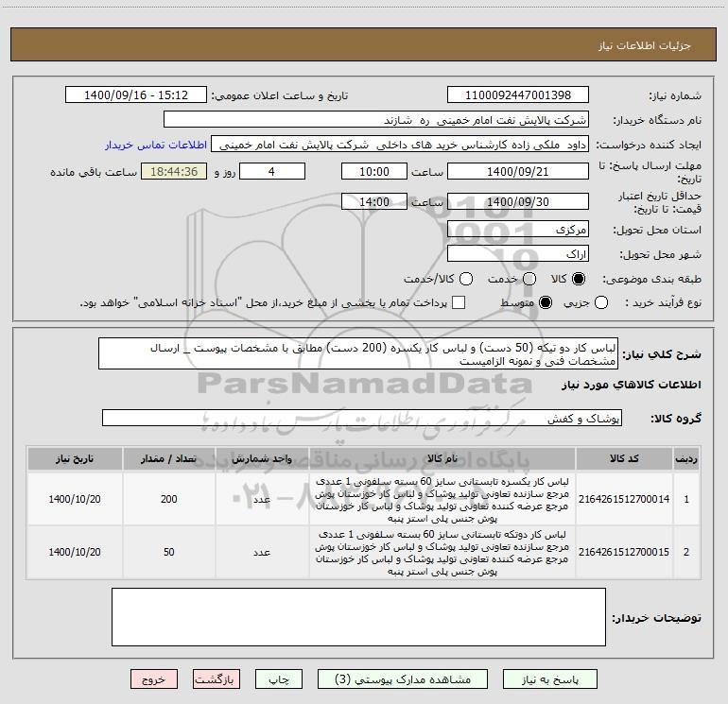The width and height of the screenshot is (728, 704).
Task: Click row 2 need date 1400/10/20
Action: coord(75,552)
